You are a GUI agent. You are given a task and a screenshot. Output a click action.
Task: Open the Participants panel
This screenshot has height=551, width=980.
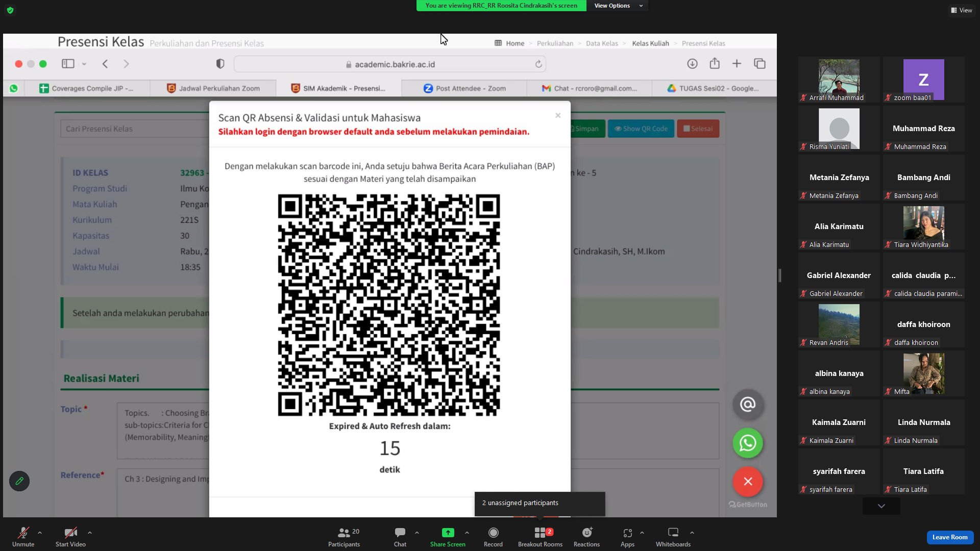pos(344,537)
